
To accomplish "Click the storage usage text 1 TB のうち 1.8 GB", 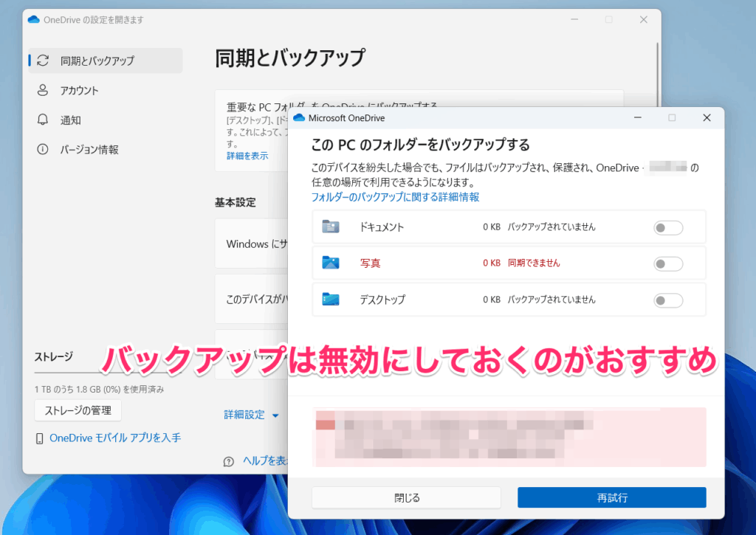I will click(x=100, y=389).
